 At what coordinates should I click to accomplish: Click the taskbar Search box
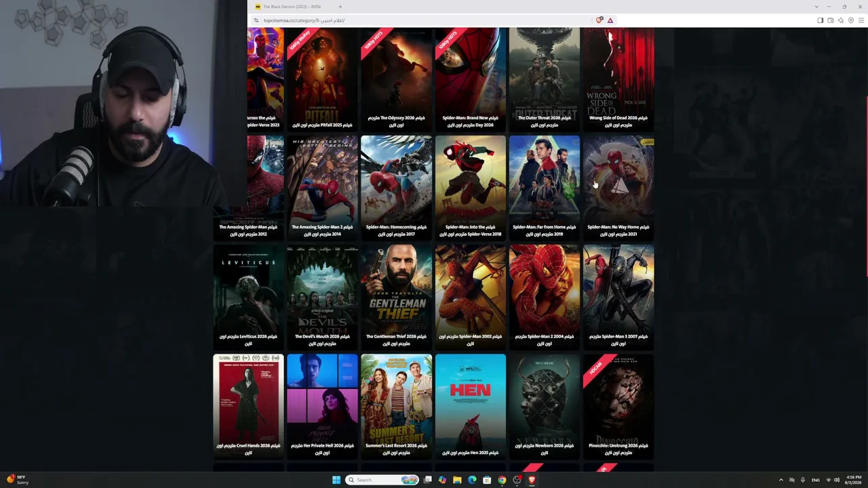tap(382, 480)
